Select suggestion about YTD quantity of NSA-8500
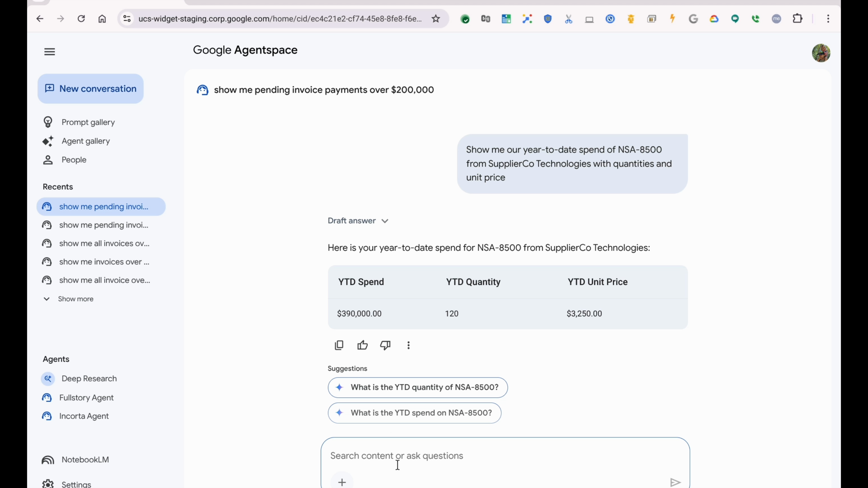 pyautogui.click(x=417, y=387)
